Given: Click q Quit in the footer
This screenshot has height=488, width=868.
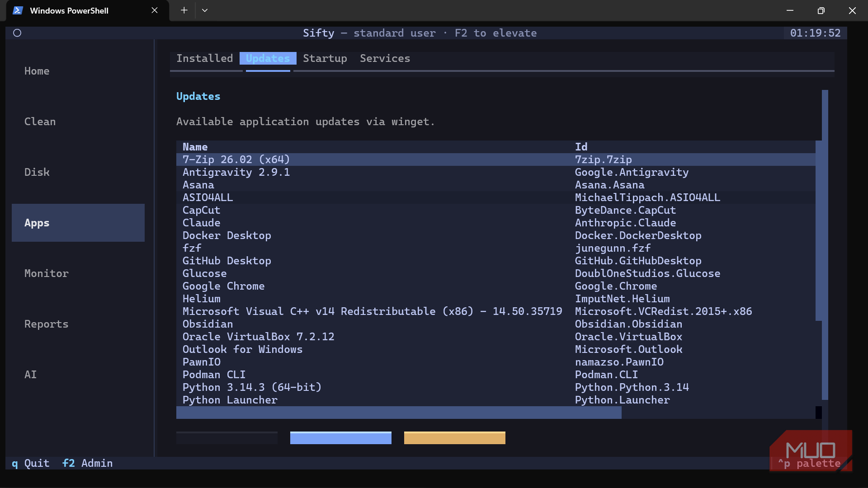Looking at the screenshot, I should click(30, 463).
